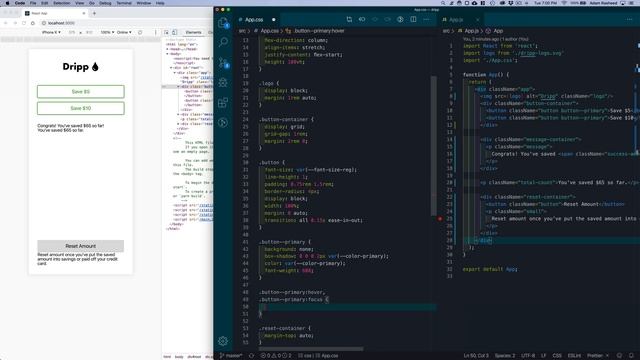
Task: Open the Terminal menu in menu bar
Action: click(x=124, y=3)
